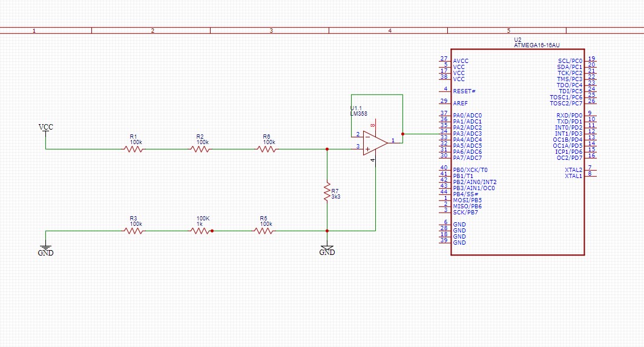Click the VCC power symbol
The height and width of the screenshot is (347, 644).
(x=46, y=128)
